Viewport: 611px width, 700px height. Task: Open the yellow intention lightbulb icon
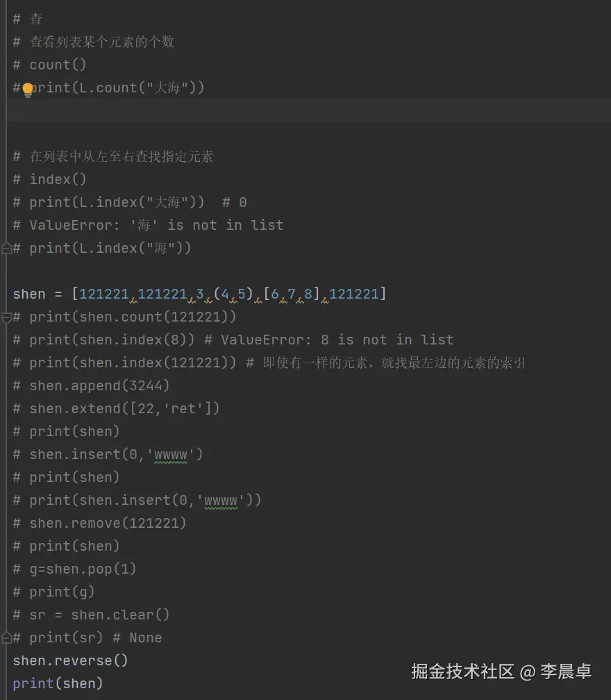tap(26, 90)
